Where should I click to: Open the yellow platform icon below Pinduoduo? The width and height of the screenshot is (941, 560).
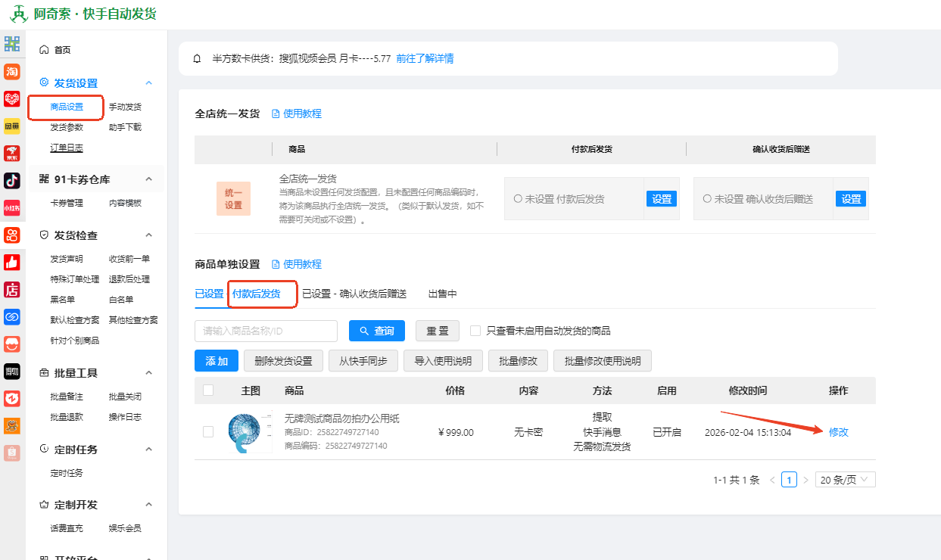click(12, 126)
